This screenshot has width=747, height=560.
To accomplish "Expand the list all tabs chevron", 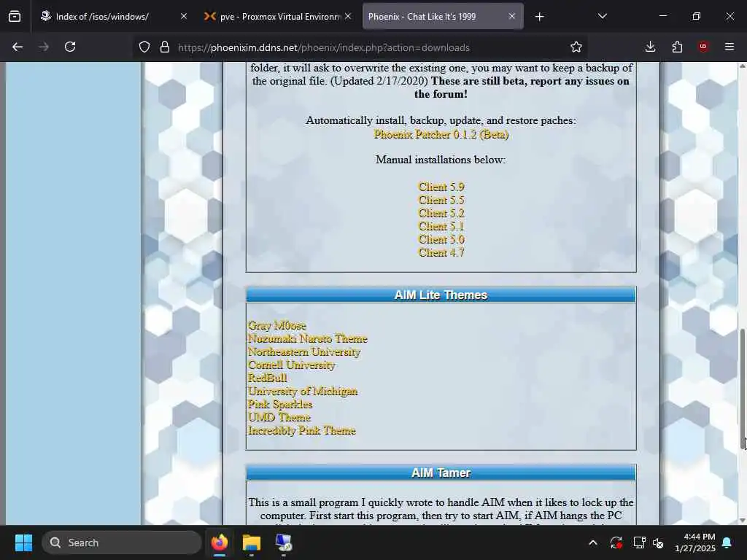I will coord(602,17).
